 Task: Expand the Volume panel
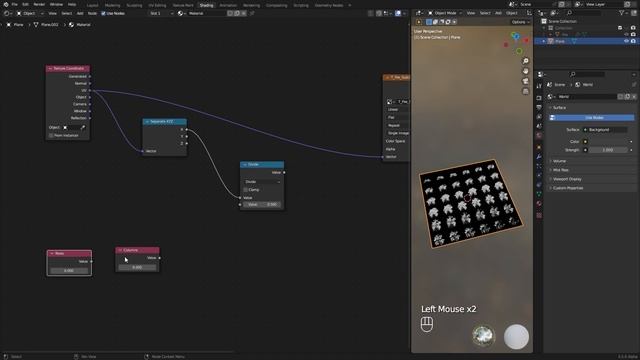[559, 161]
